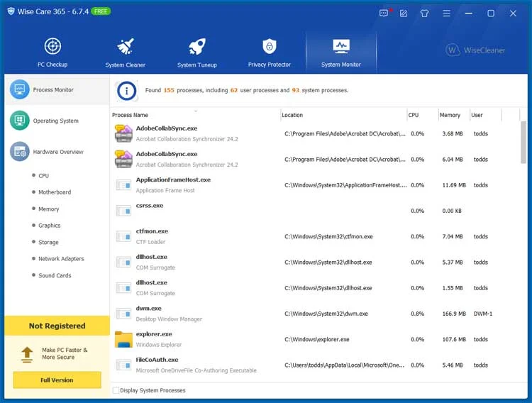This screenshot has width=532, height=403.
Task: Select Hardware Overview in sidebar
Action: coord(57,151)
